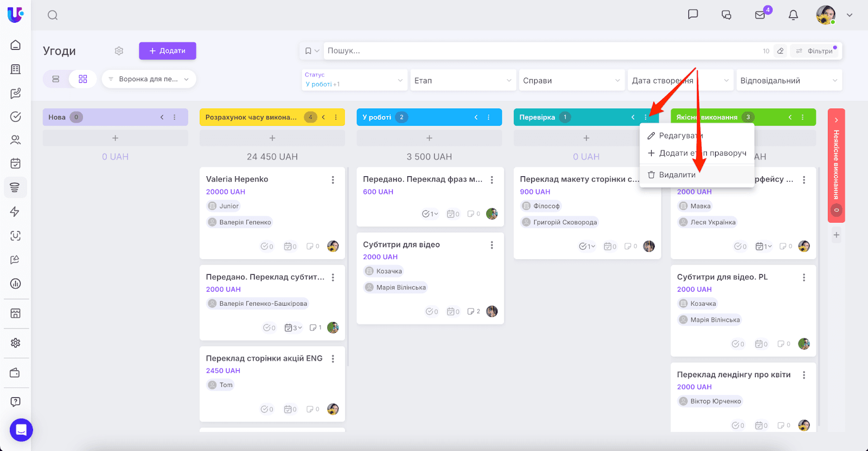This screenshot has width=868, height=451.
Task: Click the Григорій Сковорода contact tag
Action: point(560,222)
